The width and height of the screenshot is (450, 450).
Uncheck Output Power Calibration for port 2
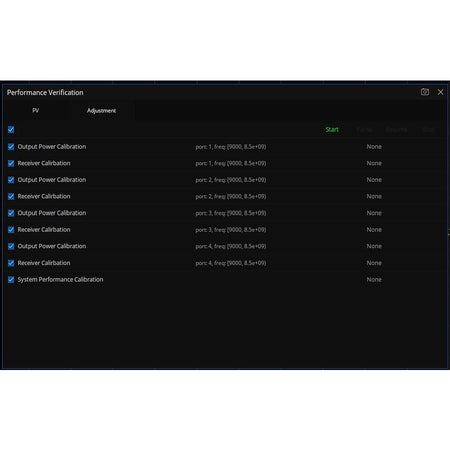(11, 180)
